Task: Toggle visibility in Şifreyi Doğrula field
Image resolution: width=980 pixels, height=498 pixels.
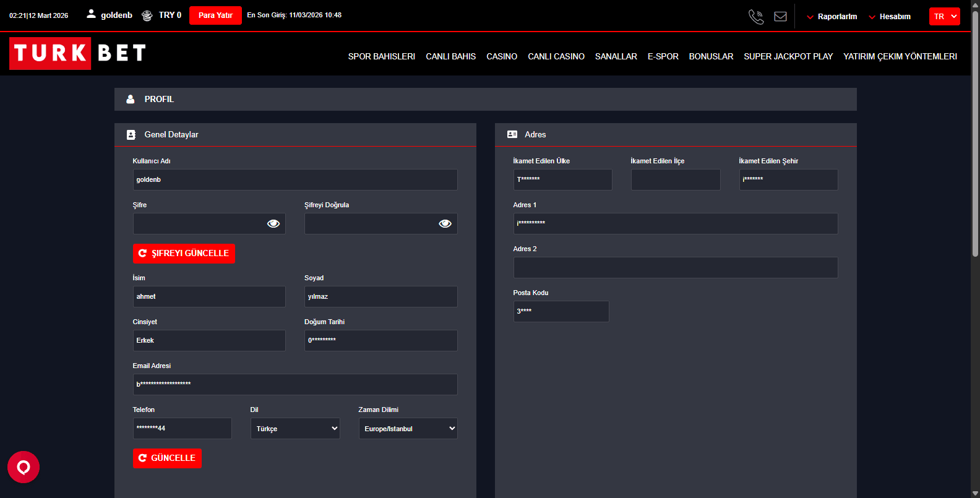Action: coord(445,224)
